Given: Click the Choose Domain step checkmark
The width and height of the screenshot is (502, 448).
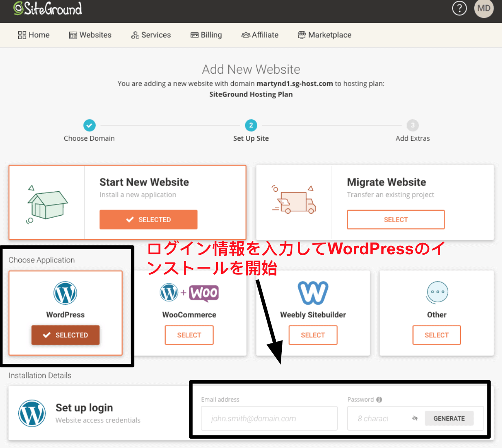Looking at the screenshot, I should tap(89, 125).
